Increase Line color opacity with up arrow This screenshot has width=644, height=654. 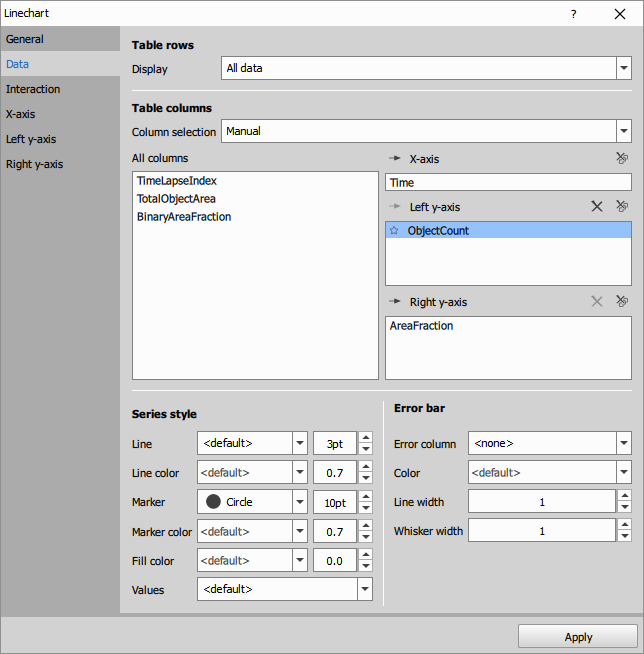366,467
